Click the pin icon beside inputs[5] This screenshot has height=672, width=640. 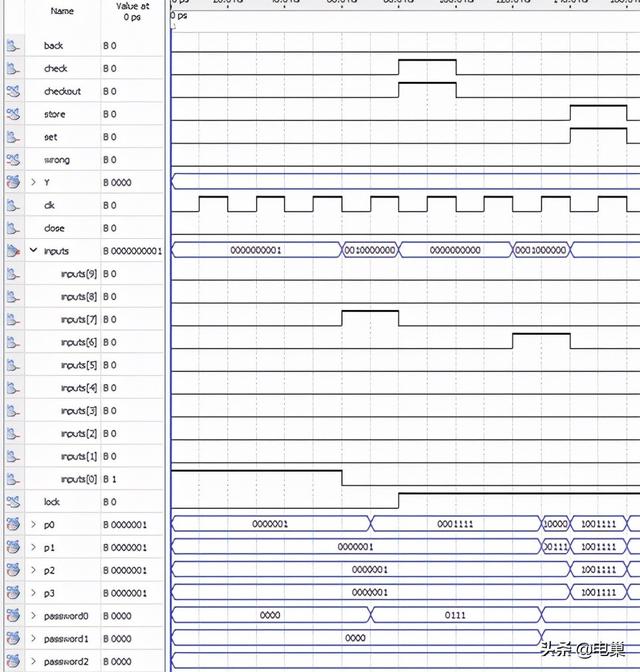[x=13, y=365]
